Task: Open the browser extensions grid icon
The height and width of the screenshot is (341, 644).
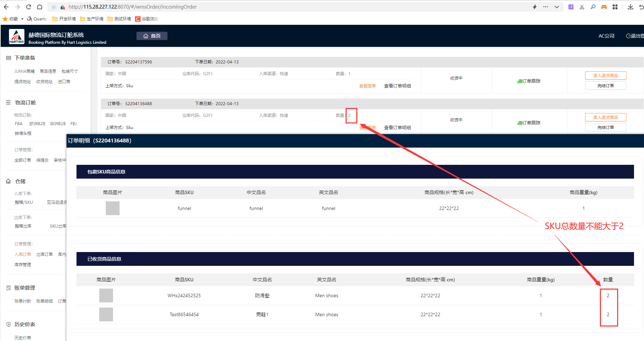Action: click(615, 7)
